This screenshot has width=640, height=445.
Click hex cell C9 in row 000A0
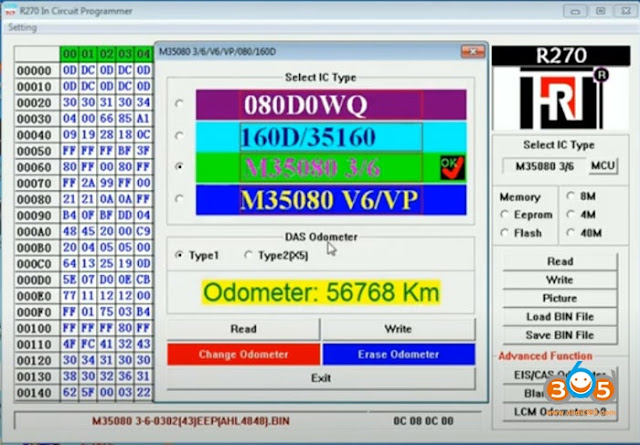(143, 231)
